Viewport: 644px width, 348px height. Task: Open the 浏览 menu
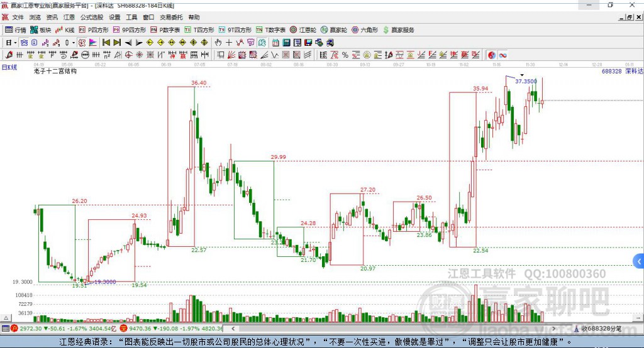35,17
